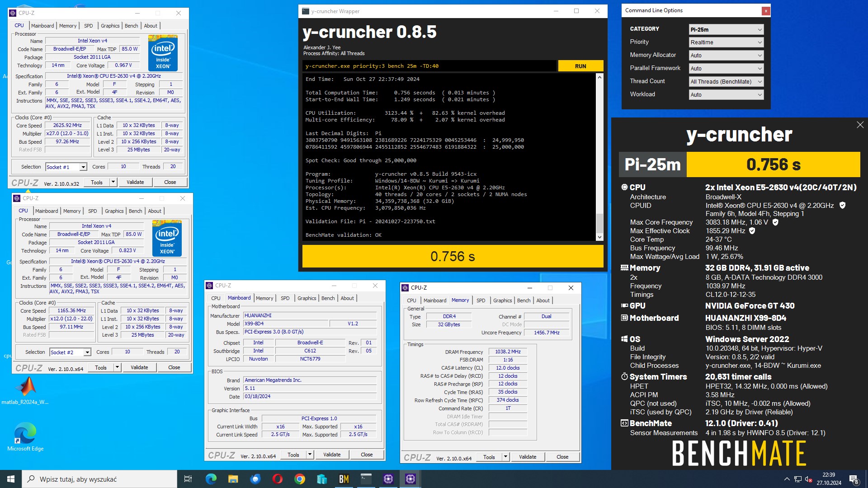Open Task View from the taskbar
Image resolution: width=868 pixels, height=488 pixels.
pyautogui.click(x=188, y=479)
